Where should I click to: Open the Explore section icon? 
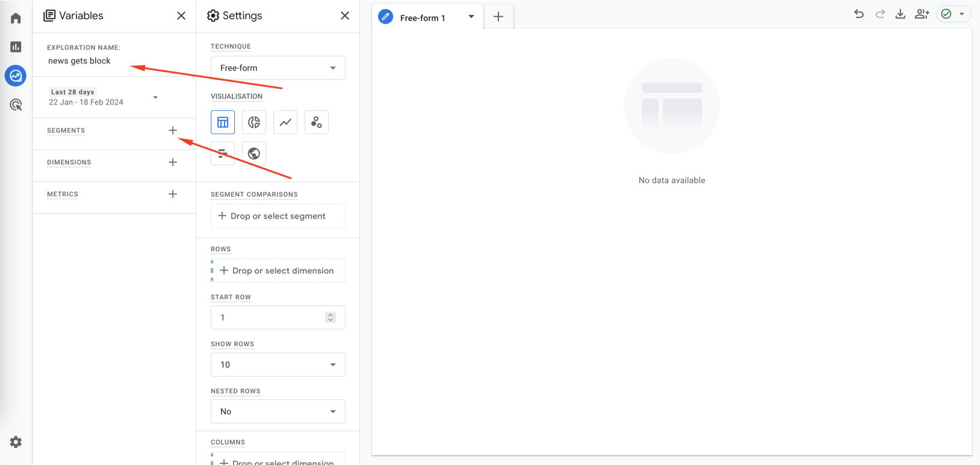click(16, 76)
